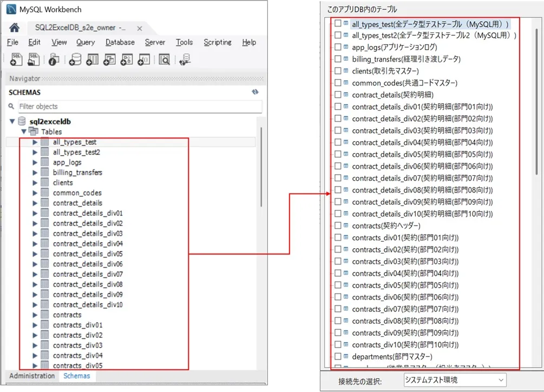Viewport: 544px width, 392px height.
Task: Open the search table data icon
Action: pyautogui.click(x=164, y=59)
